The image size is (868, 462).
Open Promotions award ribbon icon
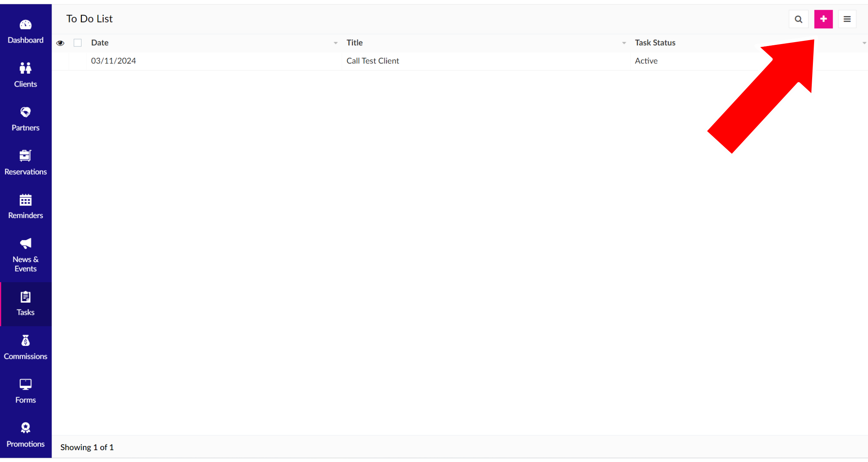[x=26, y=428]
